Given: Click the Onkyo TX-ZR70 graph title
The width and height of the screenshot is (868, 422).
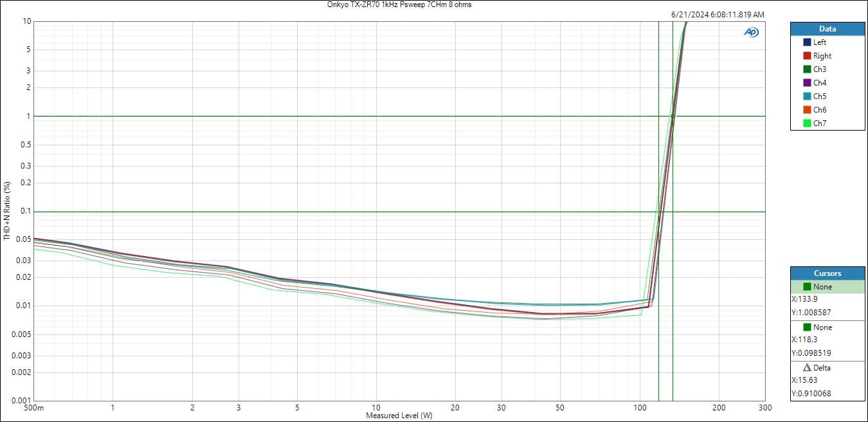Looking at the screenshot, I should pyautogui.click(x=399, y=5).
